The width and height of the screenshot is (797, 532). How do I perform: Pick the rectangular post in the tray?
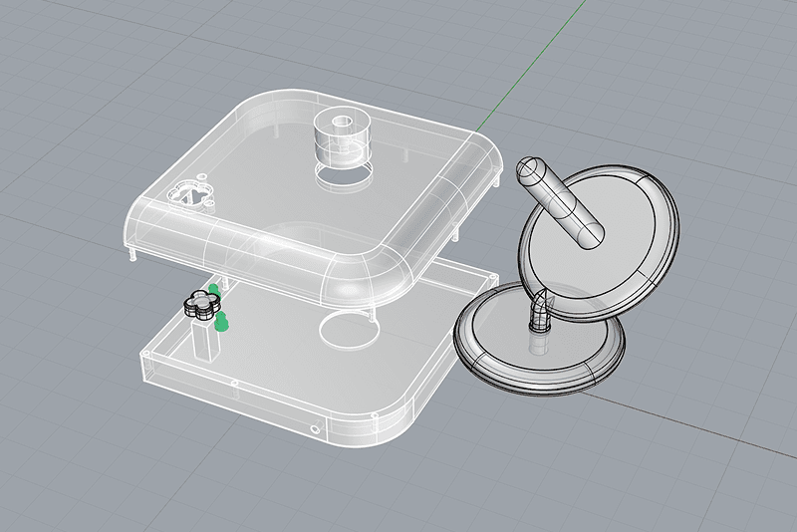[206, 340]
